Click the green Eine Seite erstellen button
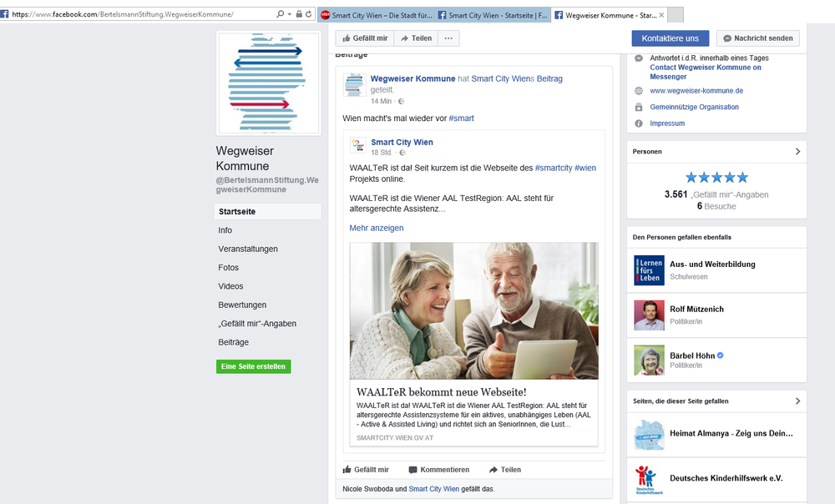 254,366
